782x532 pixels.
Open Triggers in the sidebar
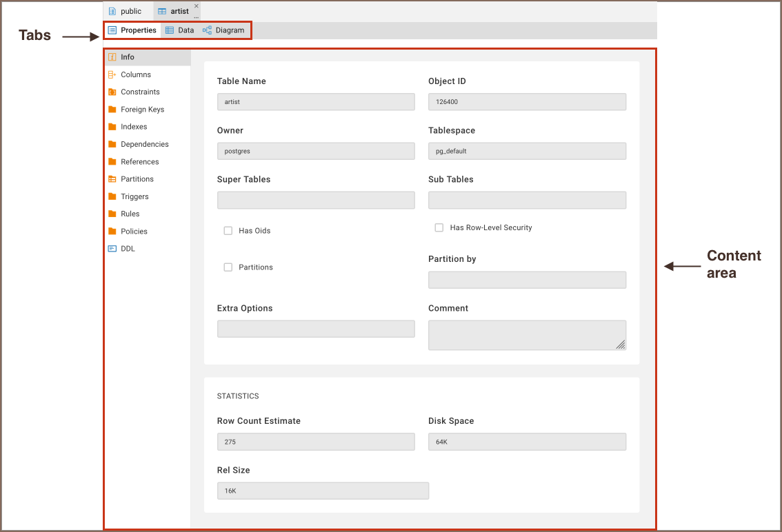pyautogui.click(x=134, y=196)
